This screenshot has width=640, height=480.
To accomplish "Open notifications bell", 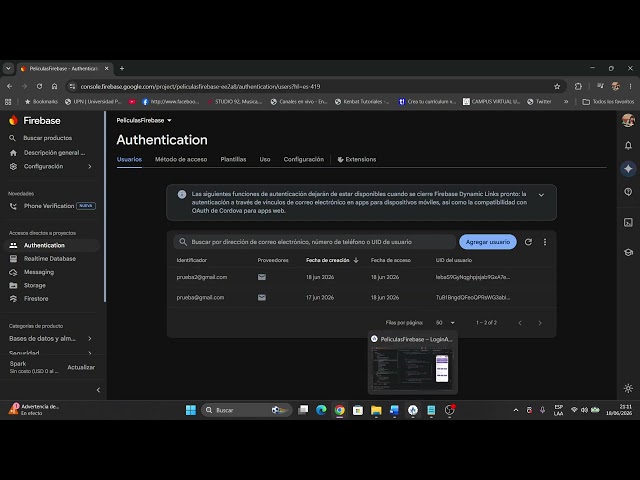I will click(628, 145).
